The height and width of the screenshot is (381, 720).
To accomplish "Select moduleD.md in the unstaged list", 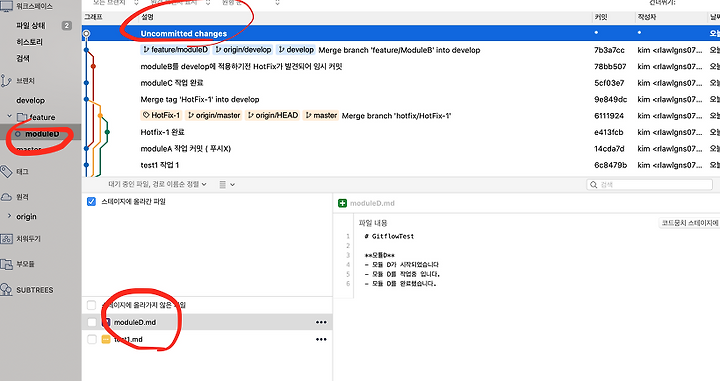I will (207, 322).
